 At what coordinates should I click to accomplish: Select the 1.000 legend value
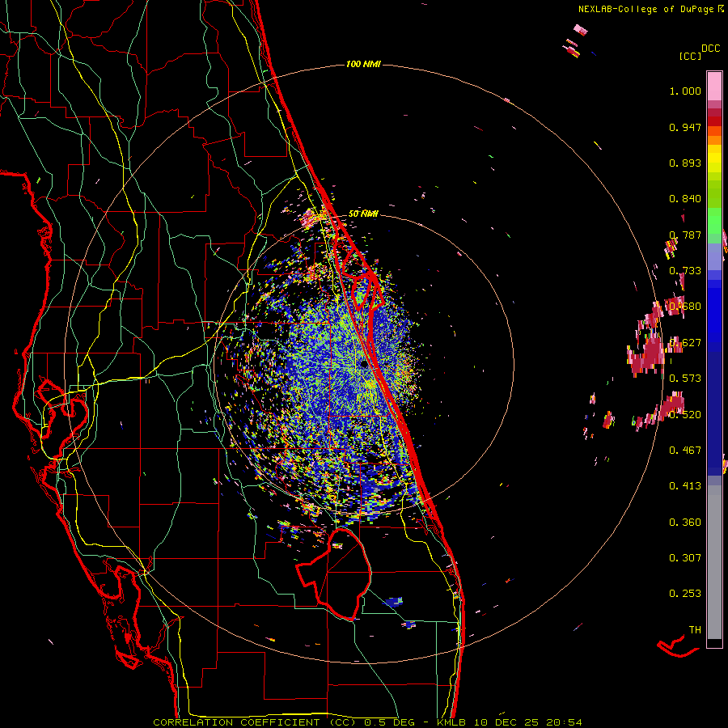[685, 91]
